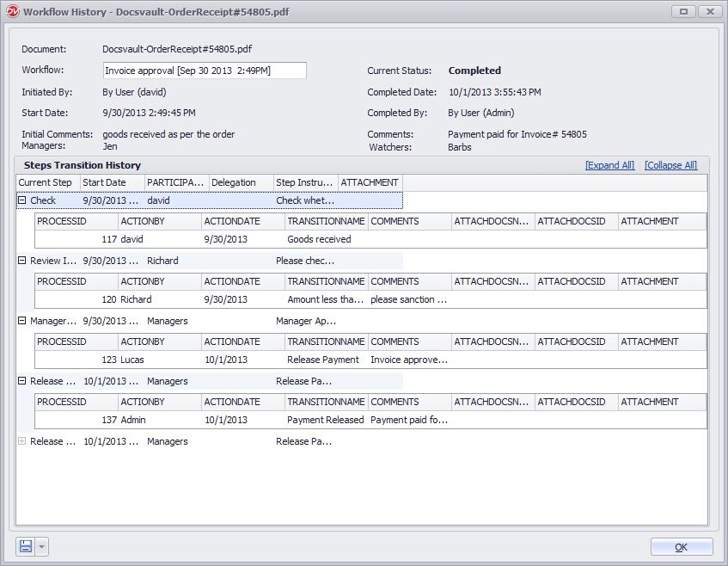
Task: Collapse the Manager Approval step details
Action: [x=21, y=321]
